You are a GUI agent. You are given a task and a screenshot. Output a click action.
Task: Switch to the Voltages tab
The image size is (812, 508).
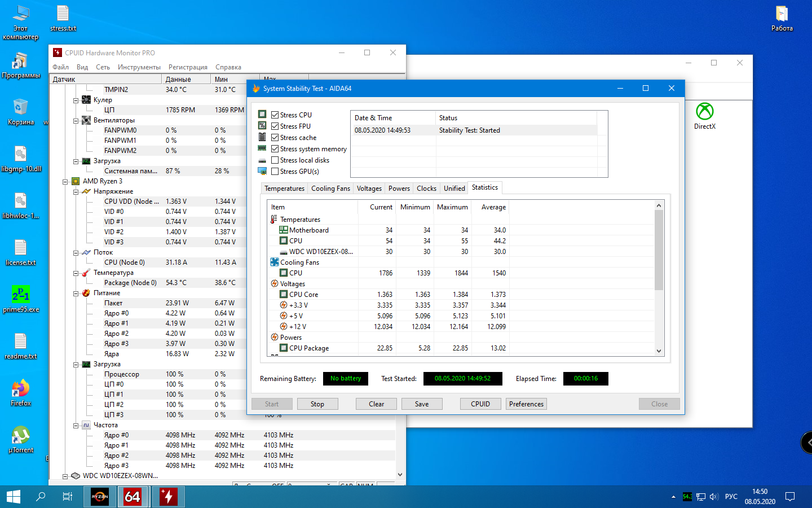point(369,189)
